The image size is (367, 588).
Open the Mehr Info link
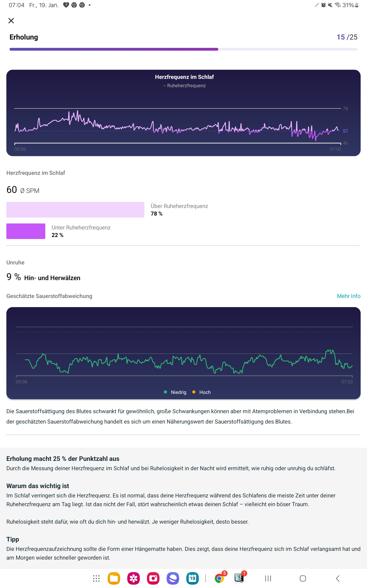click(349, 296)
